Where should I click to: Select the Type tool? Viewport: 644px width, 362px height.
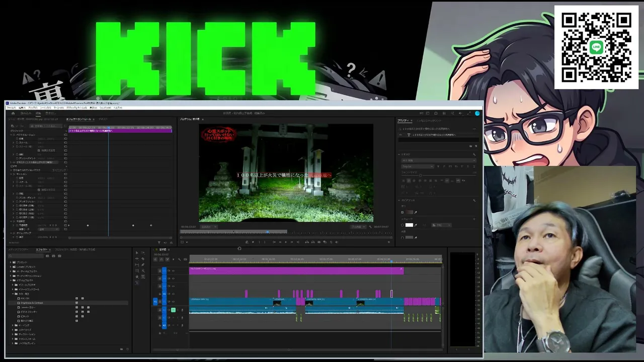(x=143, y=277)
